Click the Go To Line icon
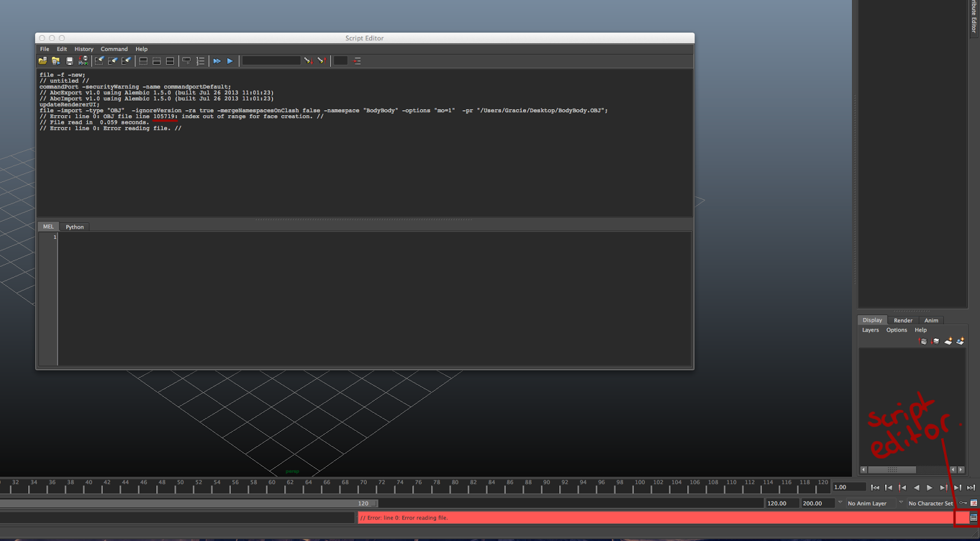 pyautogui.click(x=357, y=61)
